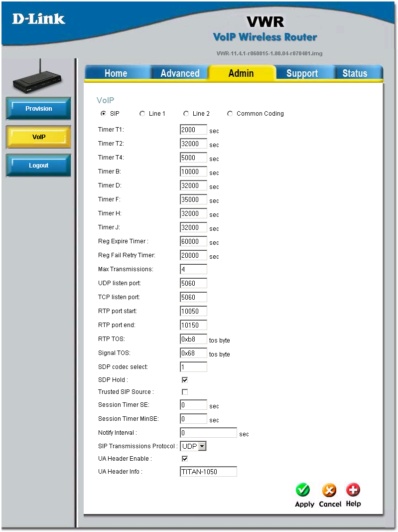Click the TCP listen port field

point(193,297)
